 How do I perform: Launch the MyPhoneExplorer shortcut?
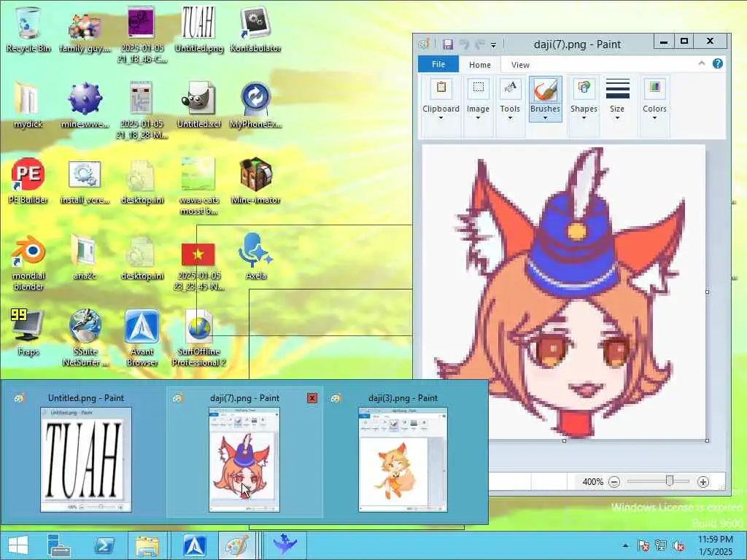tap(255, 105)
